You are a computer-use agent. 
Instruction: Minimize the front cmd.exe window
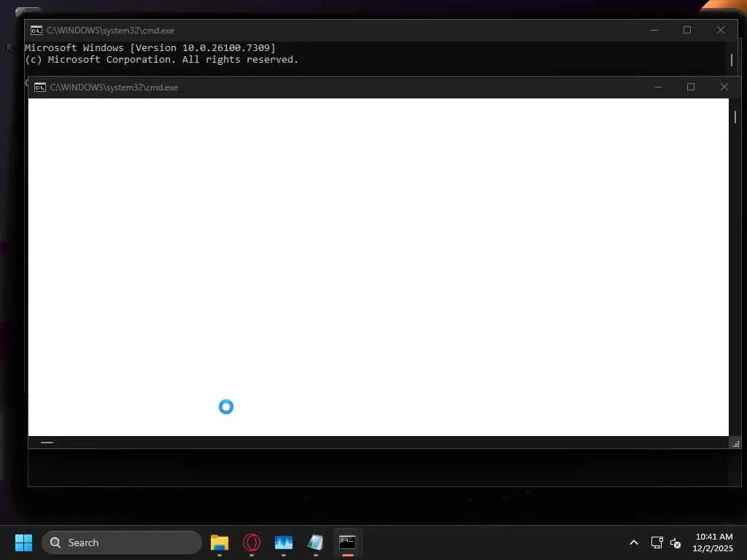(x=658, y=87)
